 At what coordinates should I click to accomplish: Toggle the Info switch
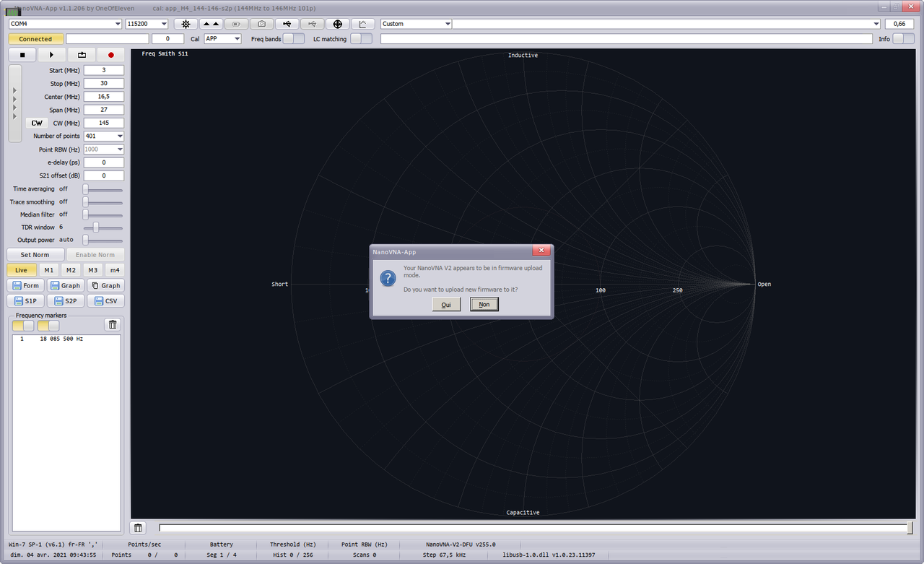903,39
